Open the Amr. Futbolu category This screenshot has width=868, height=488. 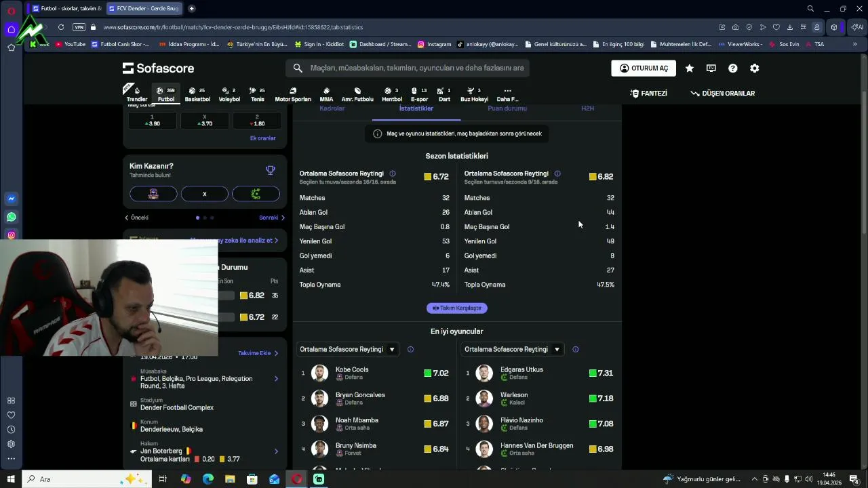click(357, 94)
